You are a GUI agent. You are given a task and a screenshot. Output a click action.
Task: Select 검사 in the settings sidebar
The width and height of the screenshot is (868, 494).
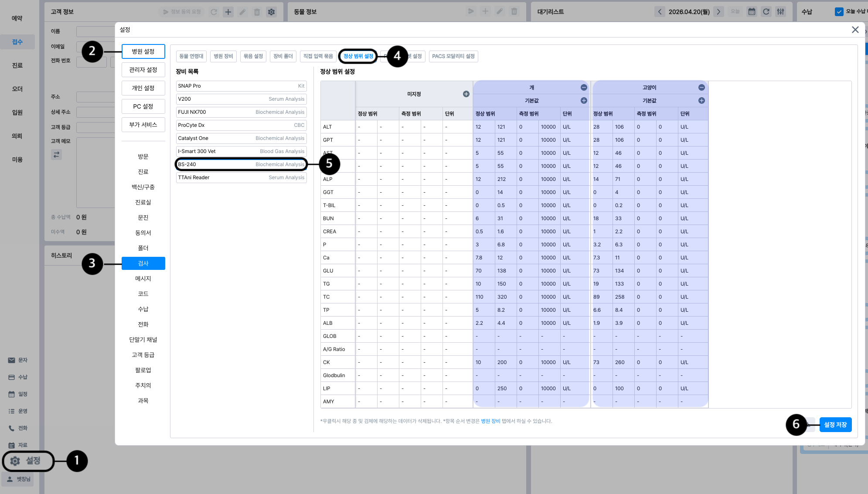(x=143, y=263)
